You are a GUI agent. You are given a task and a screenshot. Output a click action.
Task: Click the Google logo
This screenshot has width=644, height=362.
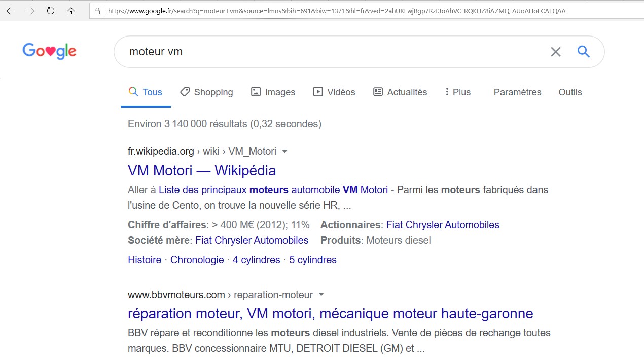49,51
